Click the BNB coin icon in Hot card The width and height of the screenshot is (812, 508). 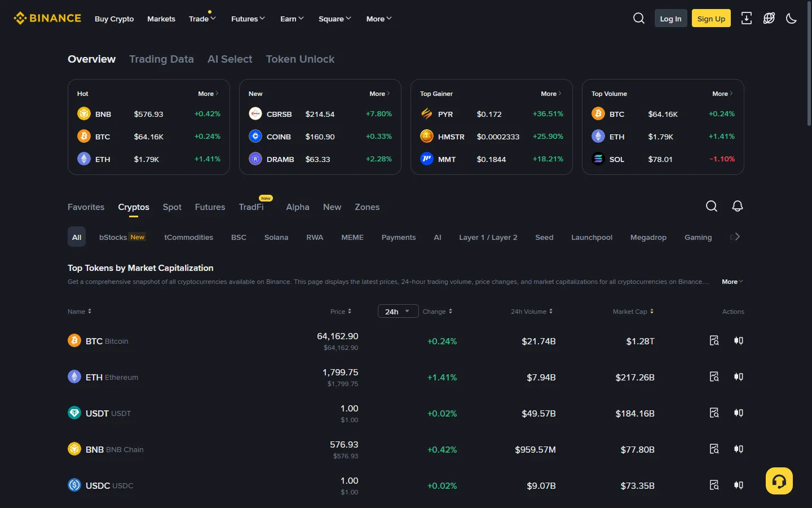pos(84,113)
